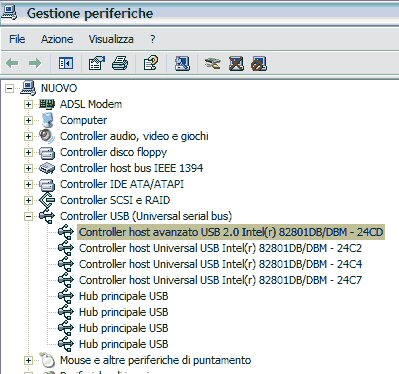The width and height of the screenshot is (399, 374).
Task: Collapse the NUOVO root node
Action: click(x=9, y=88)
